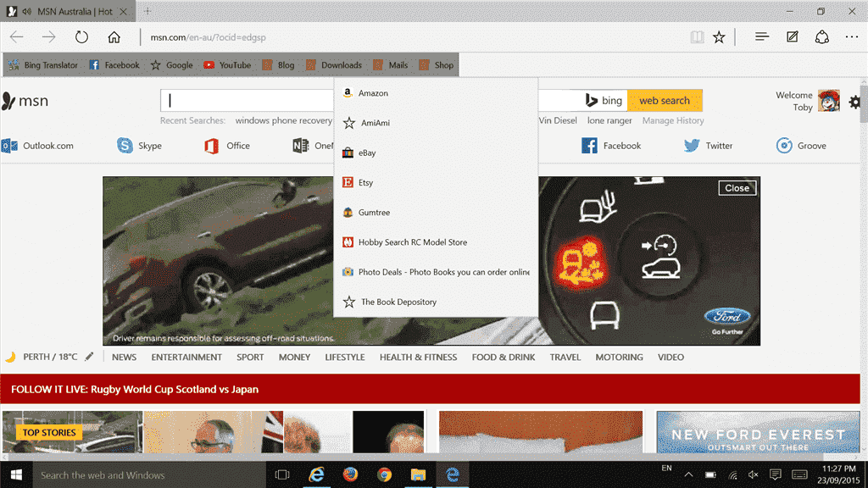
Task: Open the Share icon in toolbar
Action: 822,37
